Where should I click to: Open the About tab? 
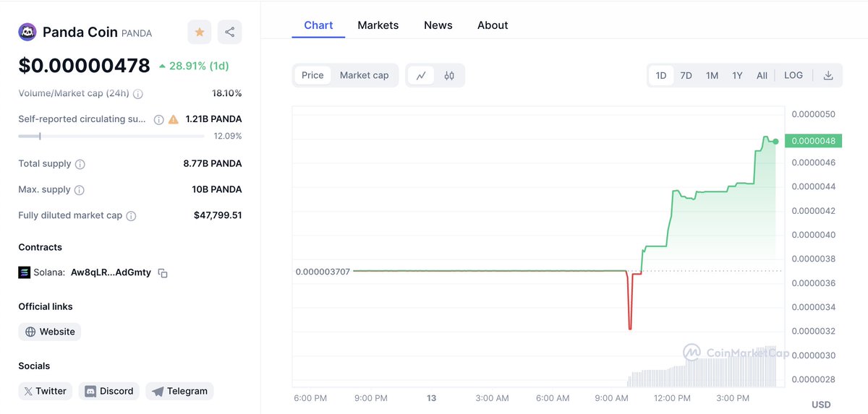coord(493,25)
